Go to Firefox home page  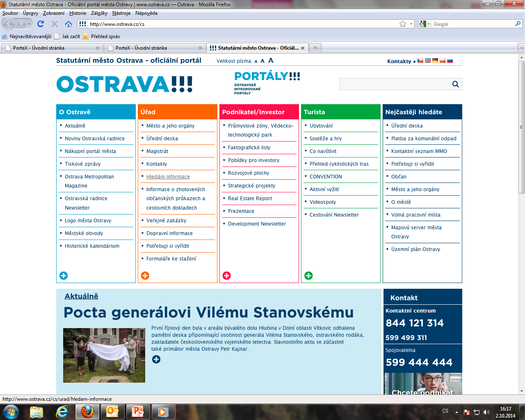click(68, 24)
